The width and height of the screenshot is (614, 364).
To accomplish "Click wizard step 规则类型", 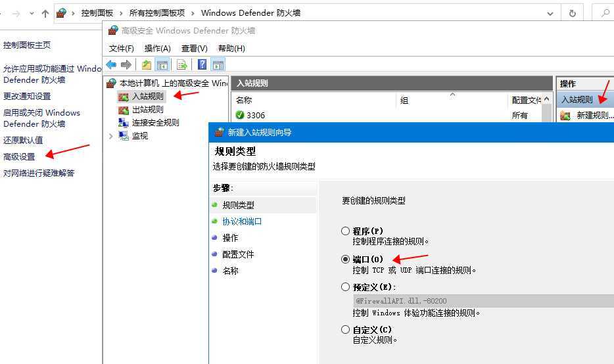I will pyautogui.click(x=238, y=205).
